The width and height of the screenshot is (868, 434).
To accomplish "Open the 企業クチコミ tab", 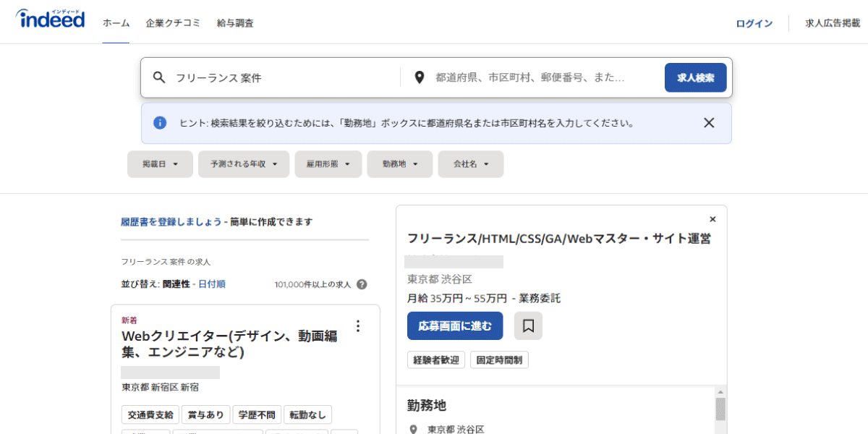I will [173, 23].
